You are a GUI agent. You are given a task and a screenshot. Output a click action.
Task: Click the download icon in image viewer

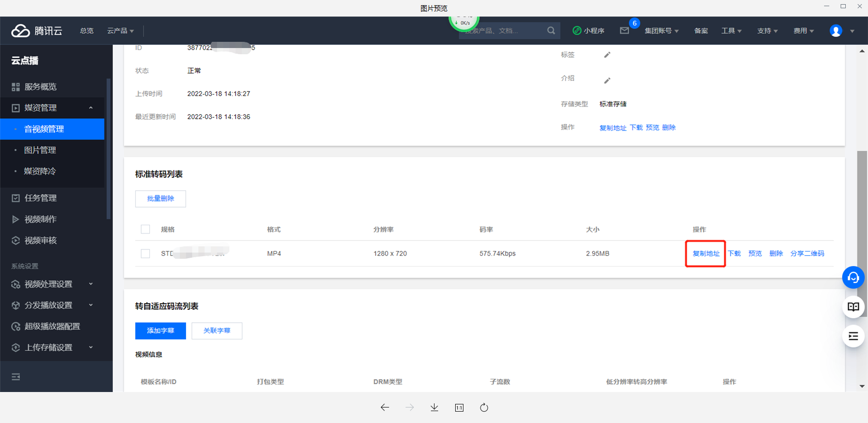434,408
